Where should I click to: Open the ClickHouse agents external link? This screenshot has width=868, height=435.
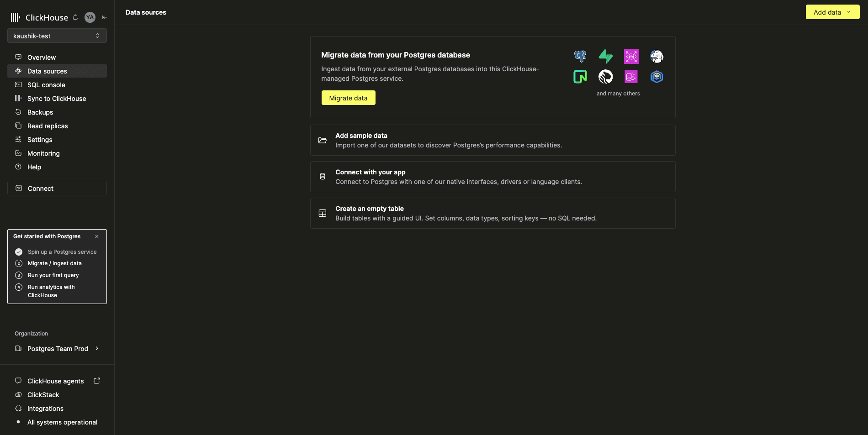point(57,381)
